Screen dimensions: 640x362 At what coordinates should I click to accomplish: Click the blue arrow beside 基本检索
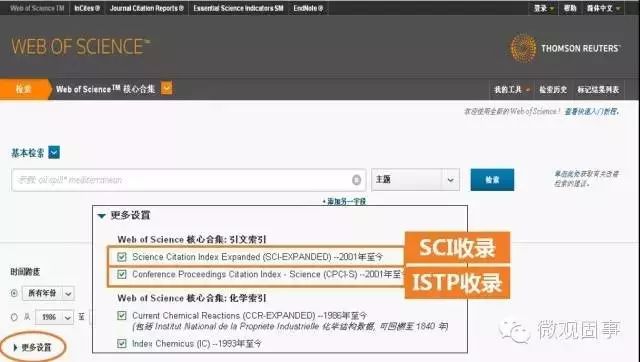[54, 153]
